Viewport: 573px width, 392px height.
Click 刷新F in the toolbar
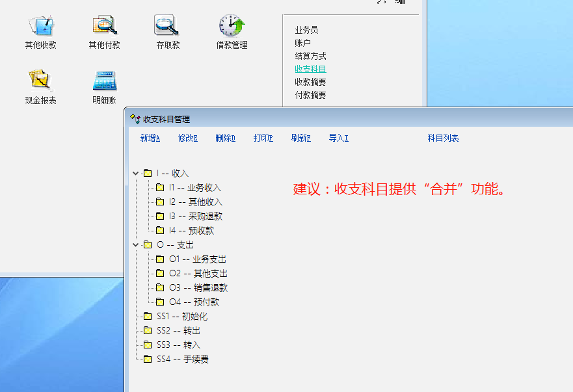[300, 138]
